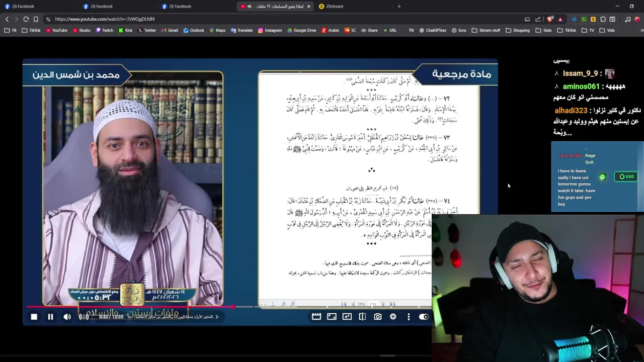Open a new browser tab
This screenshot has height=362, width=644.
click(x=399, y=6)
